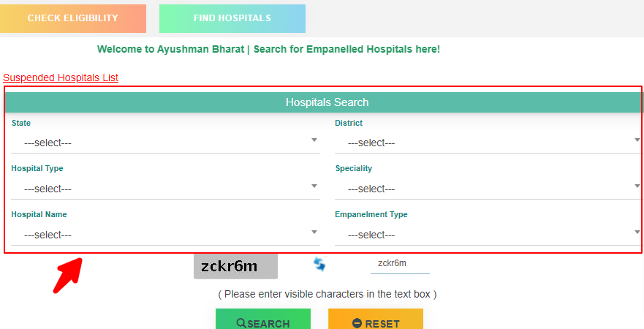
Task: Click the captcha instruction text
Action: point(327,294)
